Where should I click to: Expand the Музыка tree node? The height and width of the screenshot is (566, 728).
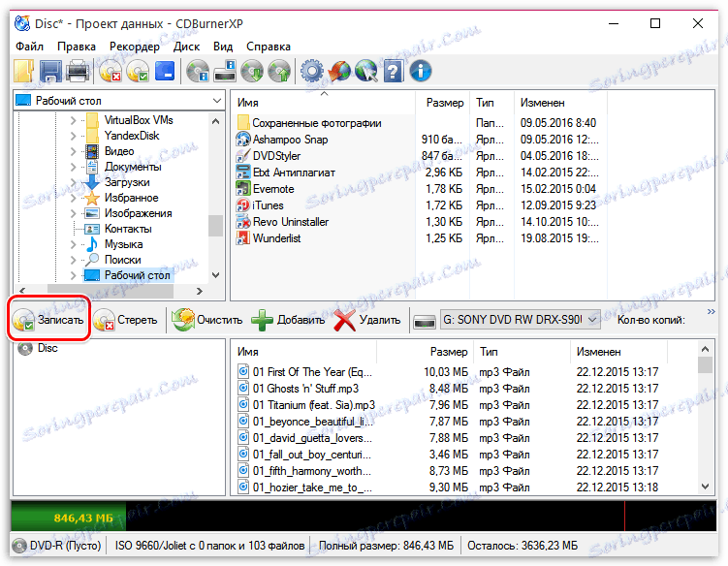click(x=73, y=244)
